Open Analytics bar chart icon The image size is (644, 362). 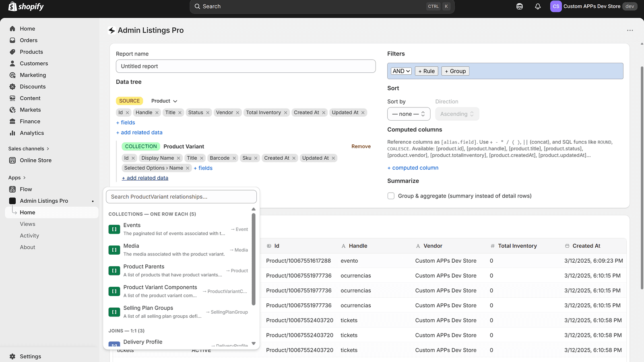(12, 133)
